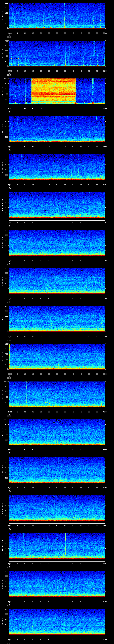The height and width of the screenshot is (644, 114).
Task: Click the spike near 44 s in 3:39:00 spectrogram
Action: pos(80,392)
